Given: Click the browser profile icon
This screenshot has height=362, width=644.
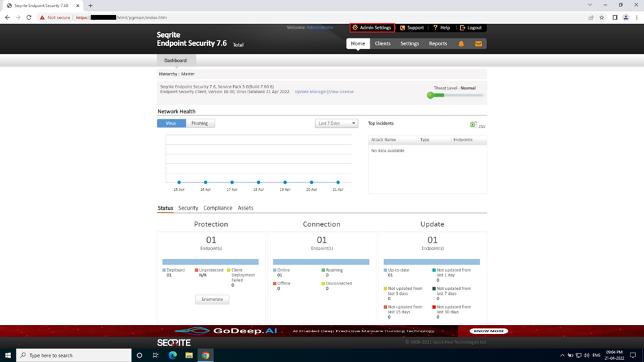Looking at the screenshot, I should tap(625, 18).
